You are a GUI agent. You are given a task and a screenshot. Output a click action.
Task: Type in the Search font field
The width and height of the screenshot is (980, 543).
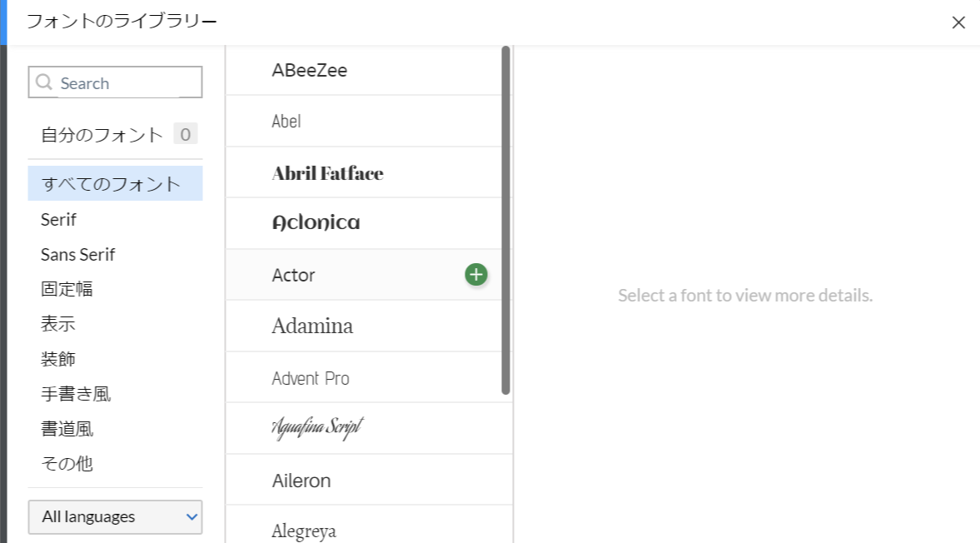pos(125,83)
